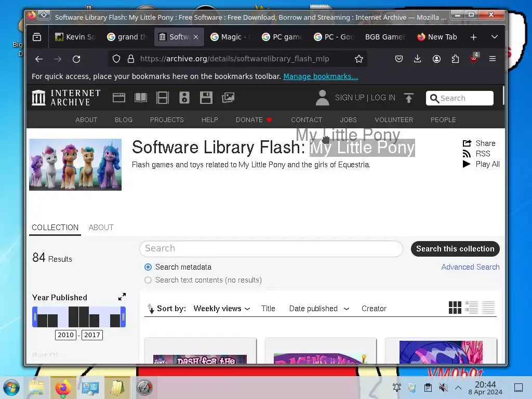Open the Images icon in Archive navbar
Image resolution: width=532 pixels, height=399 pixels.
click(x=228, y=98)
